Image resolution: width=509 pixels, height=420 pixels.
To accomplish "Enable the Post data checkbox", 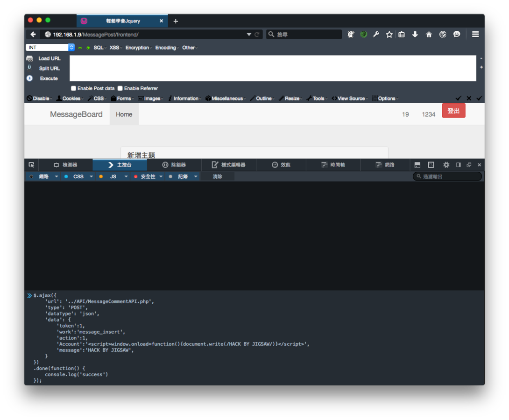I will click(73, 88).
